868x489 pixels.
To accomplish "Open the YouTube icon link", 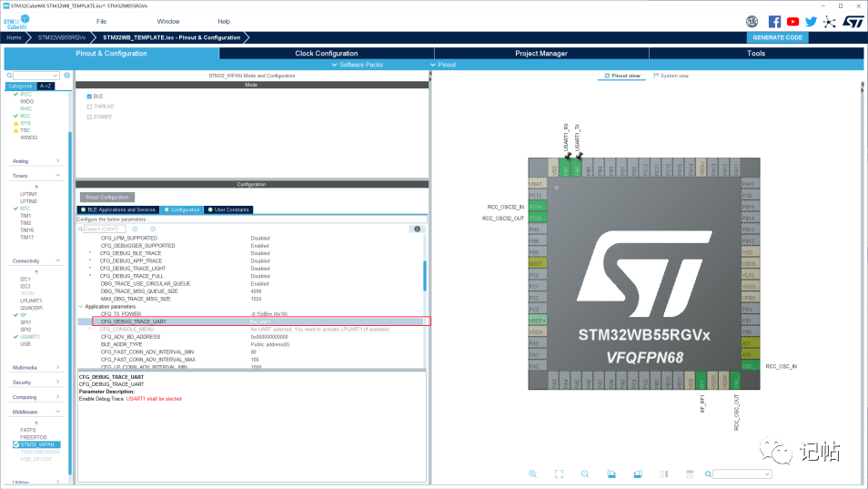I will click(792, 22).
